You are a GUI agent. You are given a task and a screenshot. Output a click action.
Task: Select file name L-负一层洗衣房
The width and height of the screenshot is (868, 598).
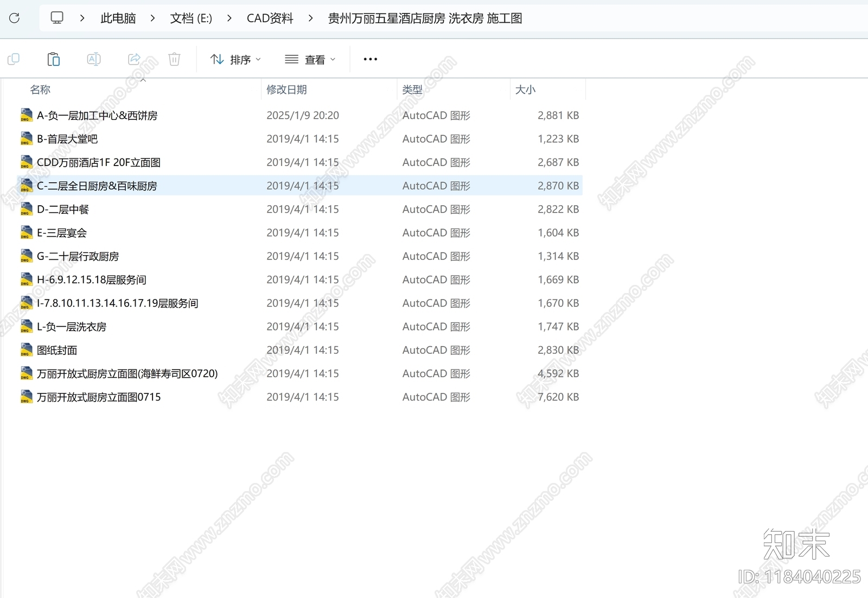[x=72, y=327]
